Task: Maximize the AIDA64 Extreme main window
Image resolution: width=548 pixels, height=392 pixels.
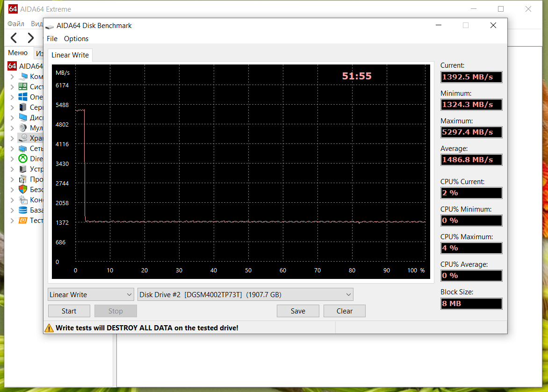Action: click(501, 9)
